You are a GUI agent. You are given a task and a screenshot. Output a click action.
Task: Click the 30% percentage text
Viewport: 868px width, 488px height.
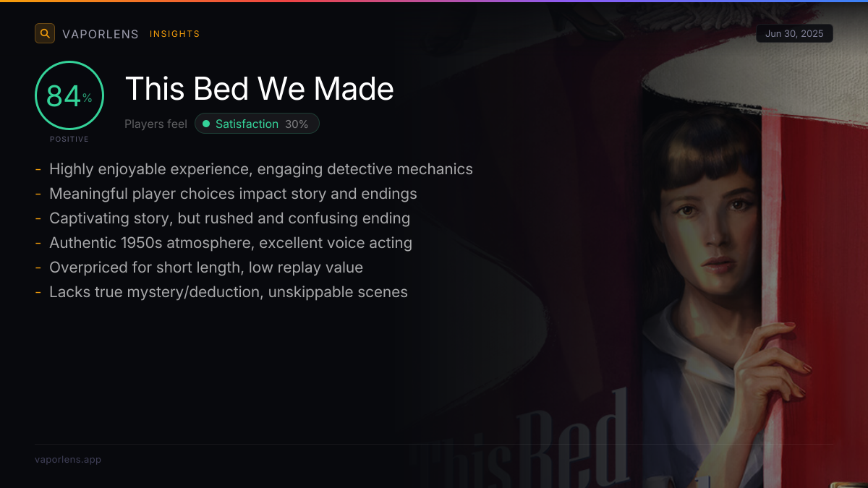(x=297, y=124)
